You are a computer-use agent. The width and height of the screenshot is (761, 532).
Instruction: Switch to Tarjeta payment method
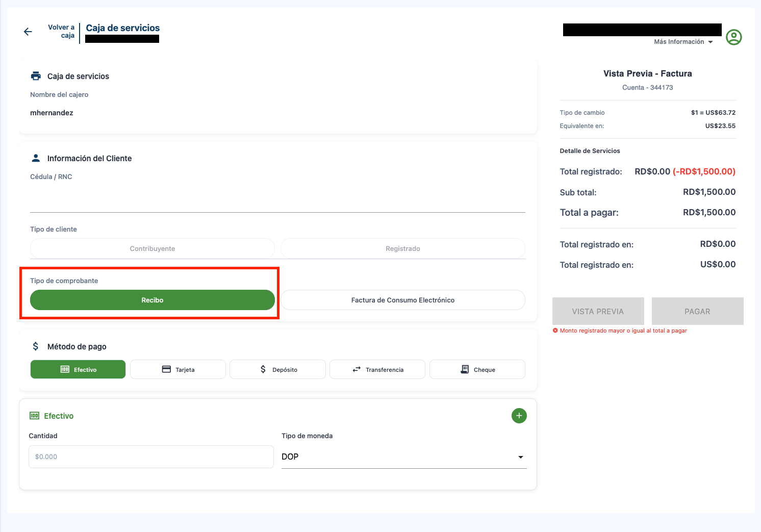(x=178, y=369)
